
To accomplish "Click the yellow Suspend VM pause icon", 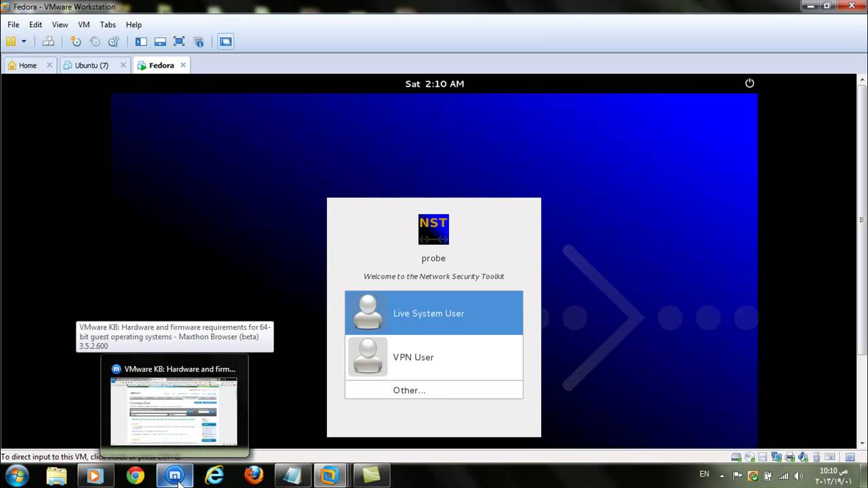I will (x=10, y=41).
